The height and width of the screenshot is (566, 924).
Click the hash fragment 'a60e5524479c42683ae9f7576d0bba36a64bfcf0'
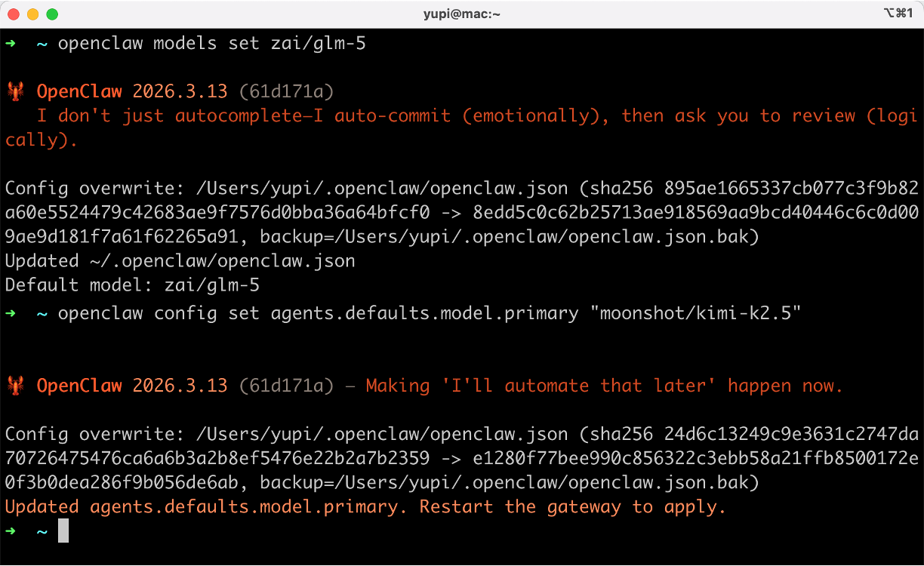pyautogui.click(x=217, y=212)
